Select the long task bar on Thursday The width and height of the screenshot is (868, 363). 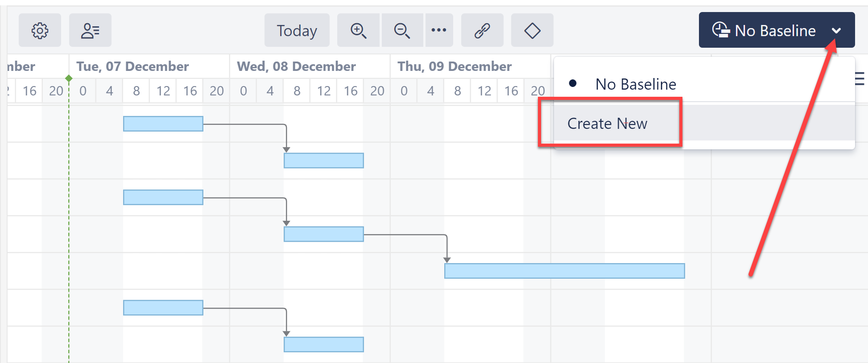pyautogui.click(x=564, y=270)
